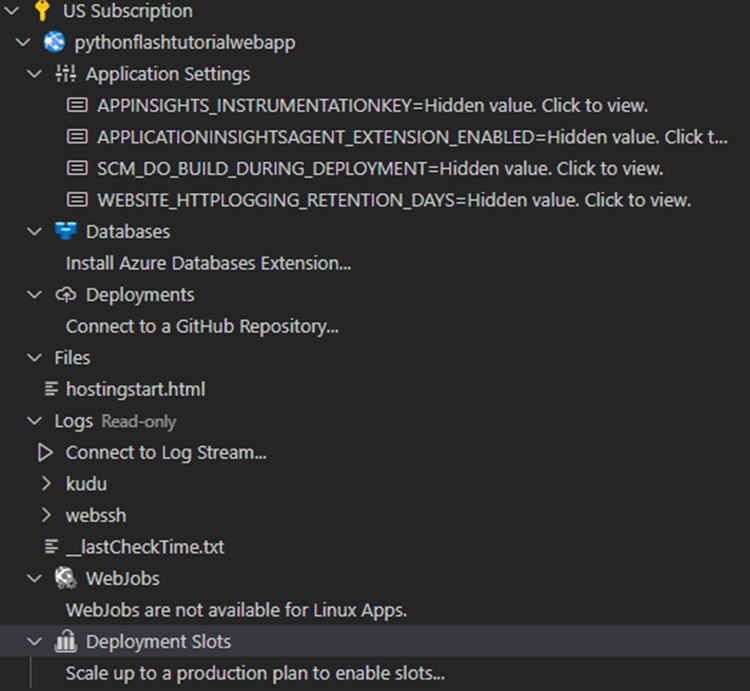Select the kudu folder name
The height and width of the screenshot is (691, 750).
(x=86, y=484)
